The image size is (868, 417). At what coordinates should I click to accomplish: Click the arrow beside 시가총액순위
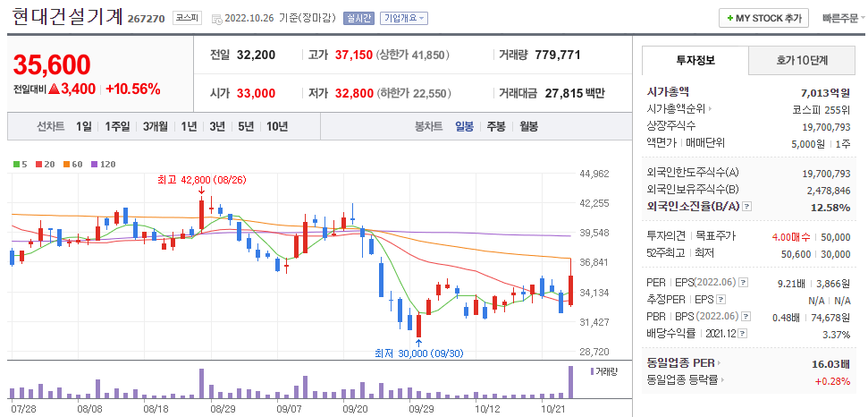(x=711, y=109)
